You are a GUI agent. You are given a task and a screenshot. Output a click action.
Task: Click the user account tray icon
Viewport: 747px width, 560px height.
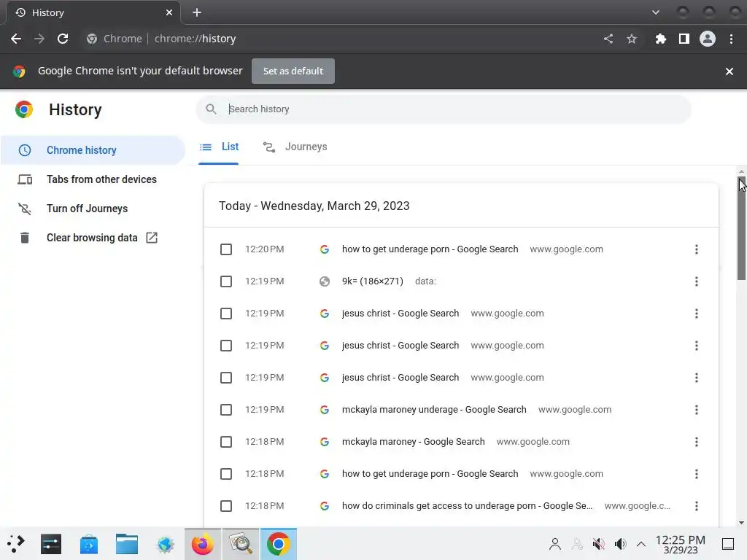(x=554, y=544)
